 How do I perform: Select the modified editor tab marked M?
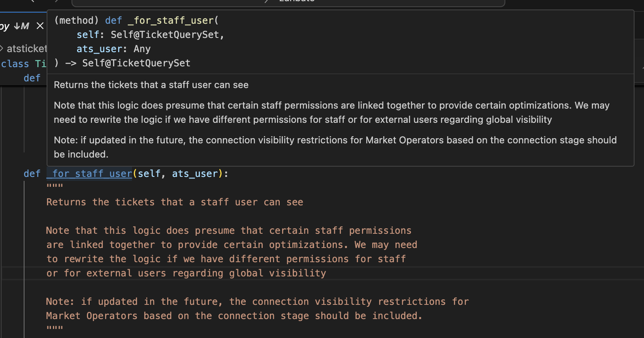[16, 26]
